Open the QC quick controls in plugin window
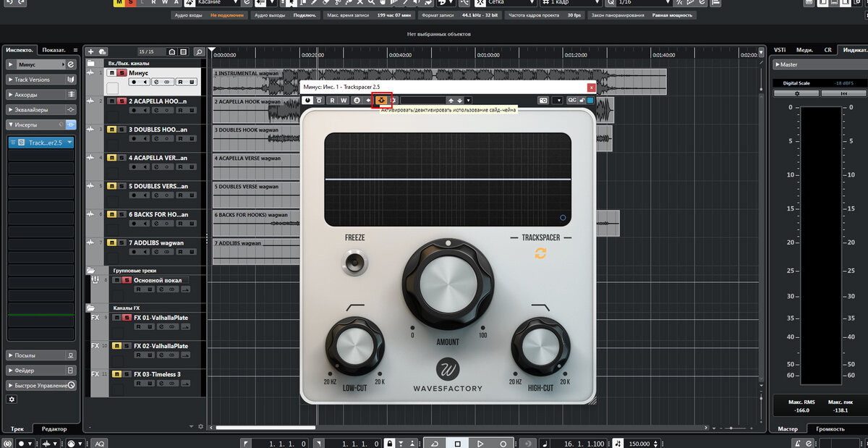Screen dimensions: 868x448 [571, 100]
